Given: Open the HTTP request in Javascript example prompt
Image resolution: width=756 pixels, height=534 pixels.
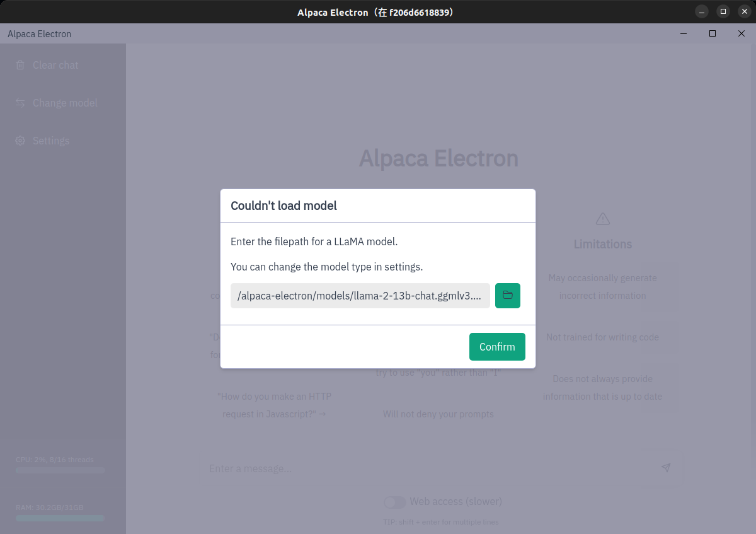Looking at the screenshot, I should click(x=272, y=405).
